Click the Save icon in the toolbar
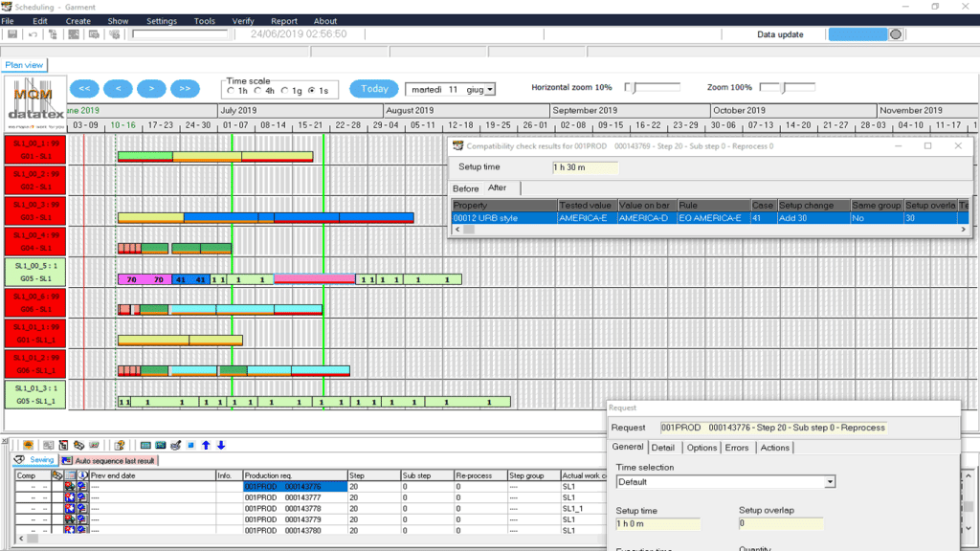980x551 pixels. (x=12, y=34)
